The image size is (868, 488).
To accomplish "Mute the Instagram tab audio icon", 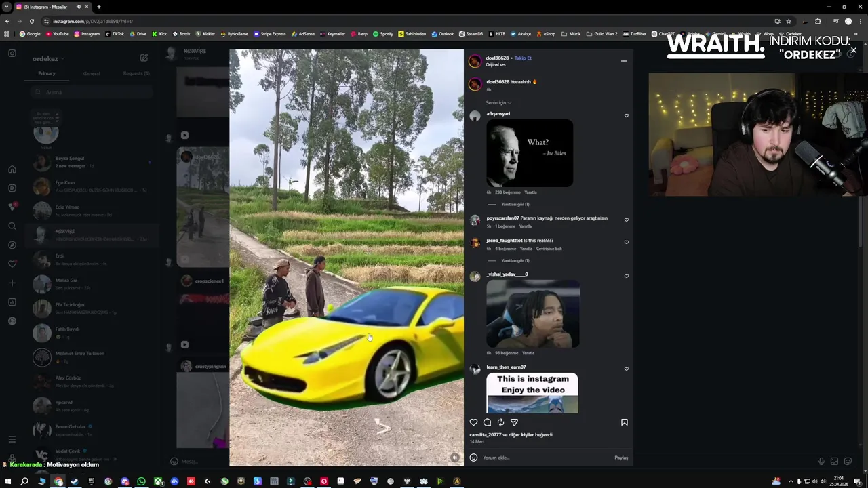I will pos(78,7).
